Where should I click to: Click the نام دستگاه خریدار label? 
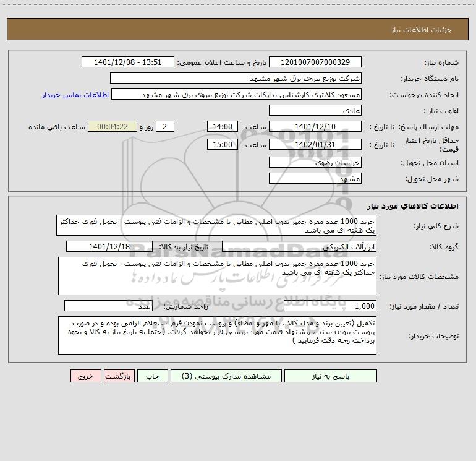coord(430,79)
